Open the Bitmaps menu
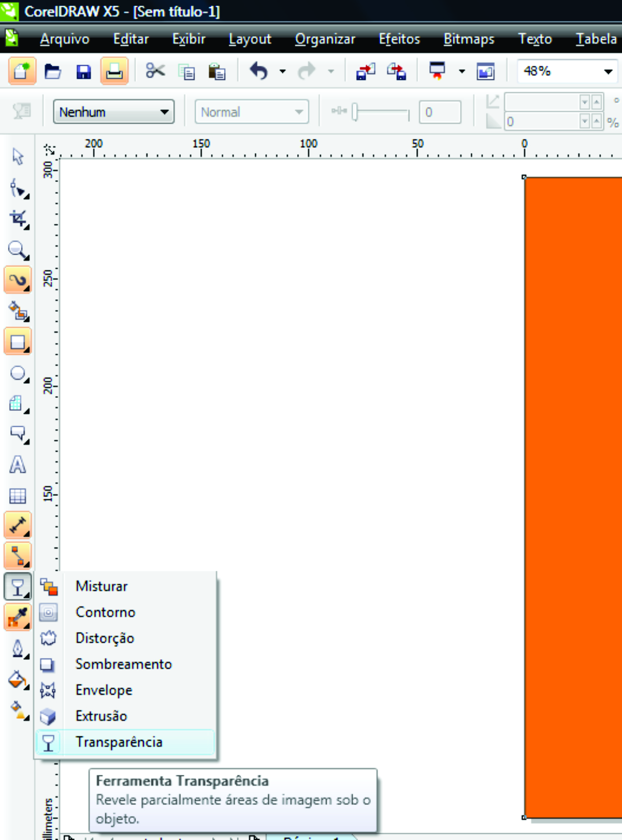622x840 pixels. pos(469,39)
